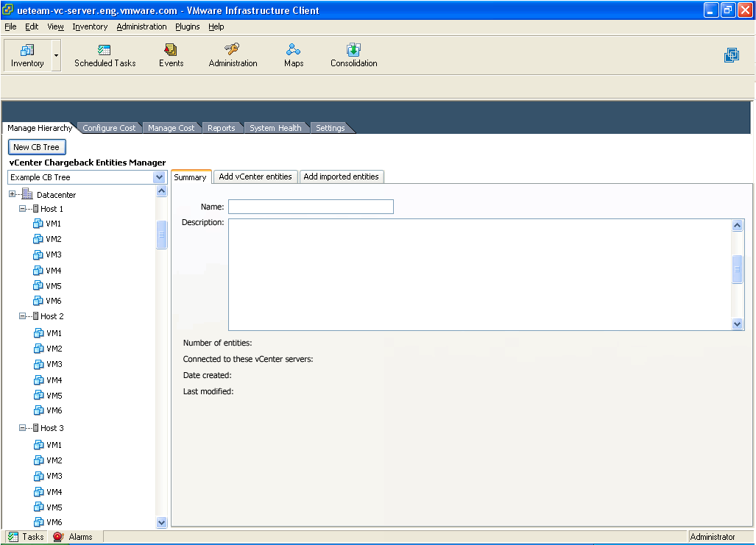This screenshot has height=545, width=756.
Task: Click the Tasks icon in status bar
Action: (13, 537)
